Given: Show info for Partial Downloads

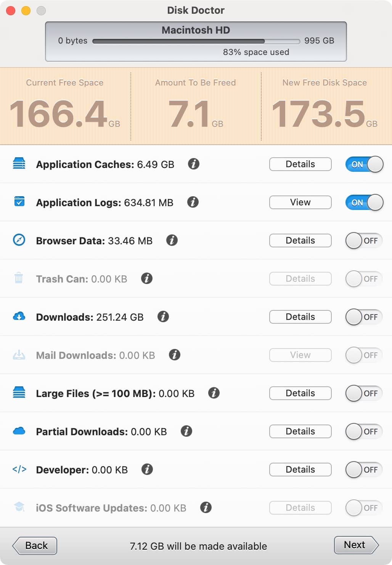Looking at the screenshot, I should (x=186, y=431).
